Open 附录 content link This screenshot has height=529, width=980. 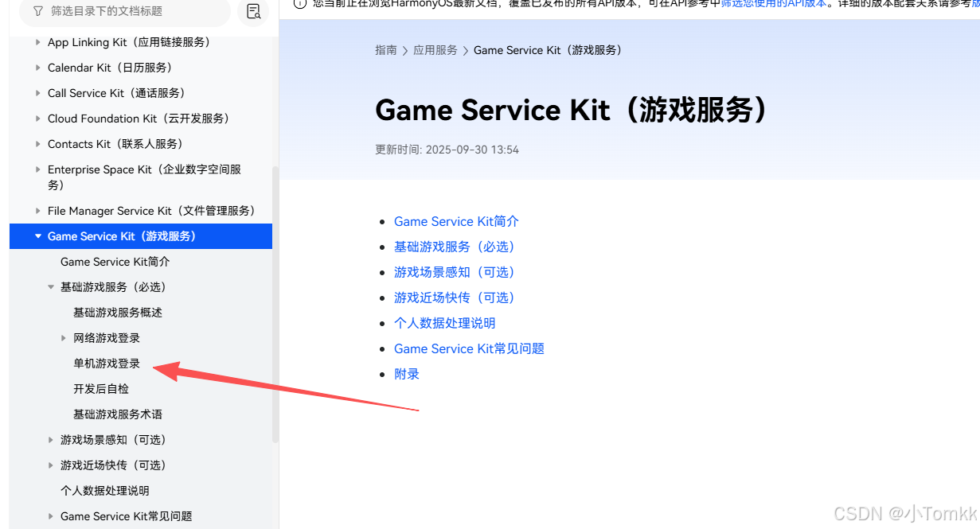click(407, 374)
